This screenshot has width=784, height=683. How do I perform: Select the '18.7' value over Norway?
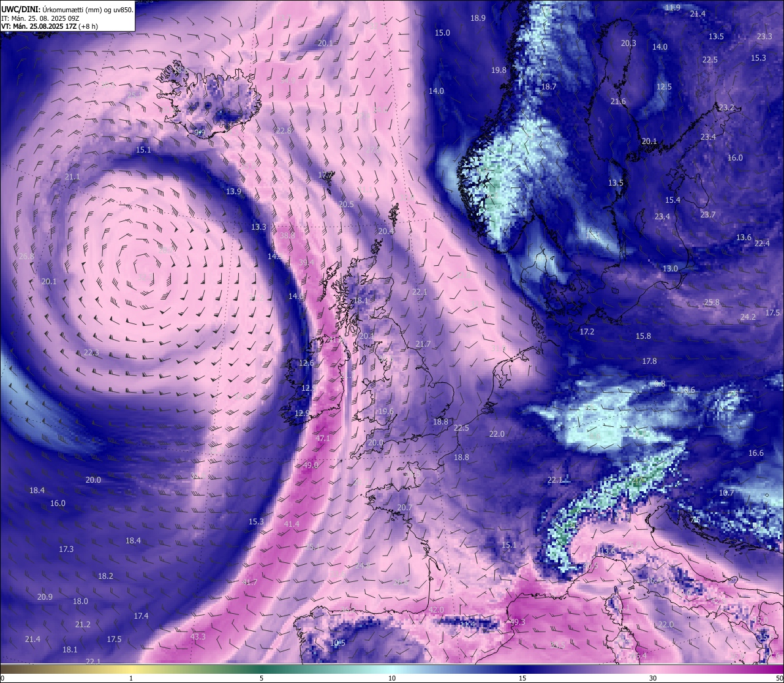pos(549,87)
